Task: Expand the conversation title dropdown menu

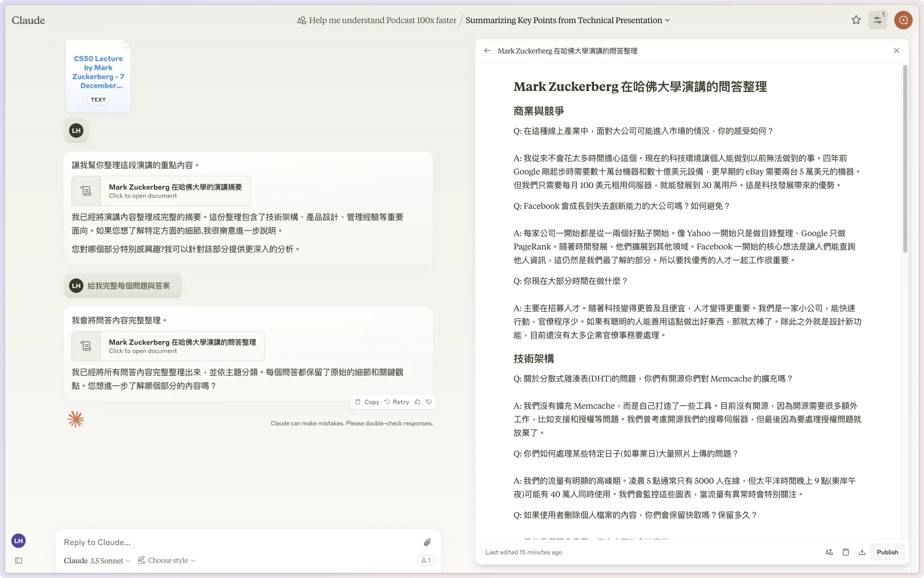Action: [667, 21]
